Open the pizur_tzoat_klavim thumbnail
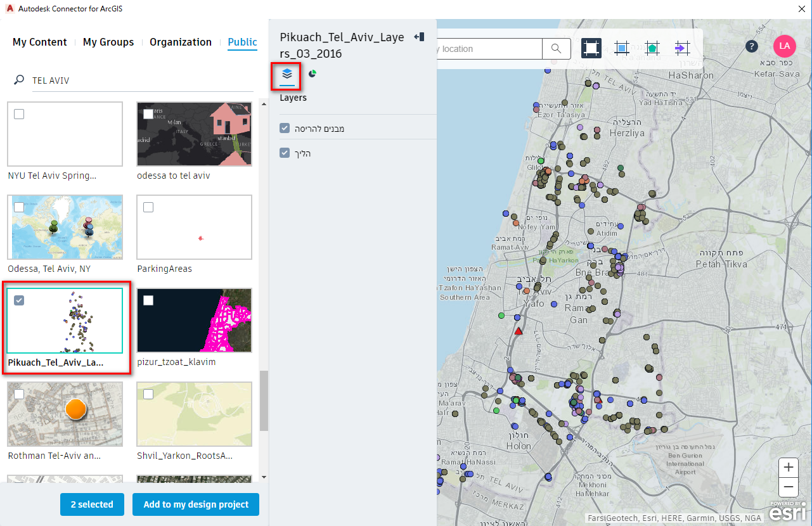 point(195,321)
